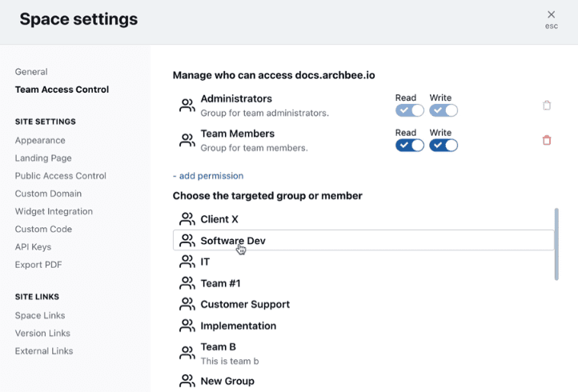This screenshot has width=578, height=392.
Task: Open the Appearance settings page
Action: (x=40, y=141)
